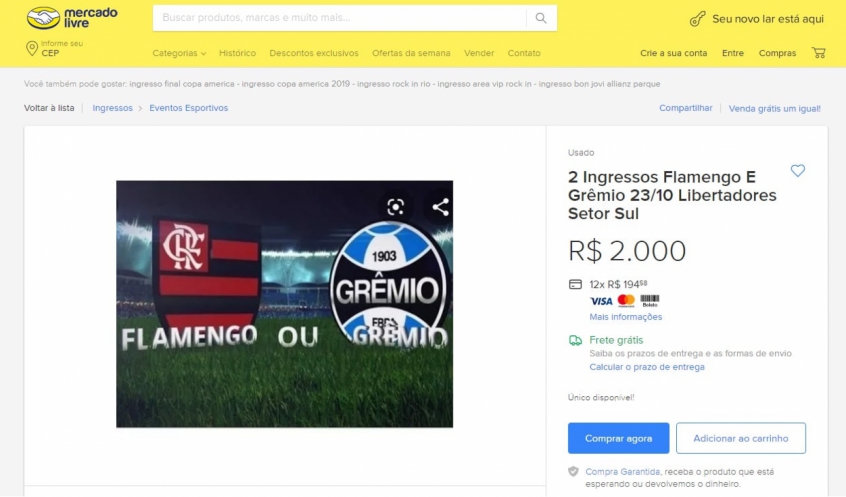846x497 pixels.
Task: Click the location pin icon for CEP
Action: coord(32,49)
